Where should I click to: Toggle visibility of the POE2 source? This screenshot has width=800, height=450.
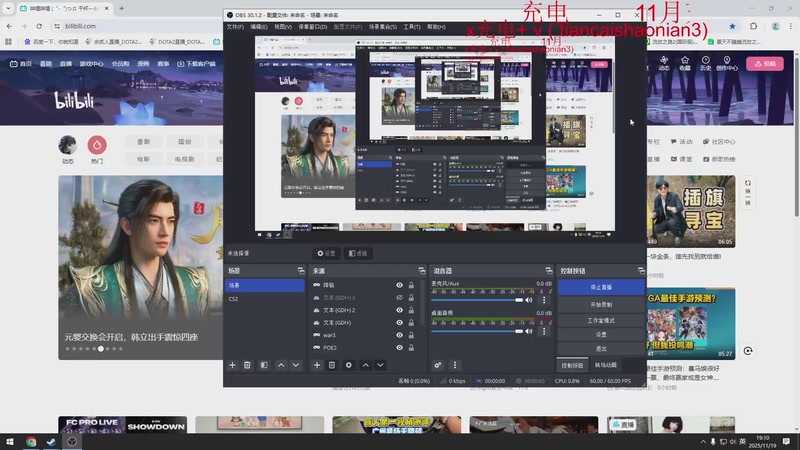[x=399, y=347]
